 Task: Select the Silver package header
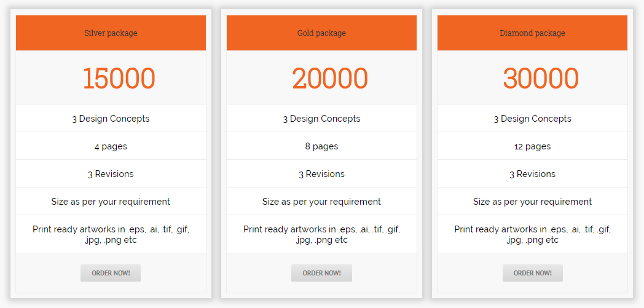coord(111,33)
